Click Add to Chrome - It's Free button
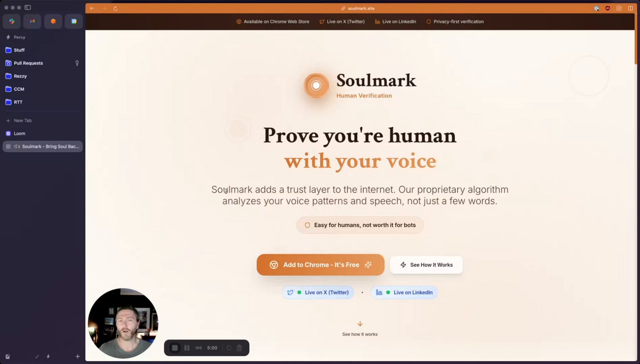640x364 pixels. [x=320, y=265]
